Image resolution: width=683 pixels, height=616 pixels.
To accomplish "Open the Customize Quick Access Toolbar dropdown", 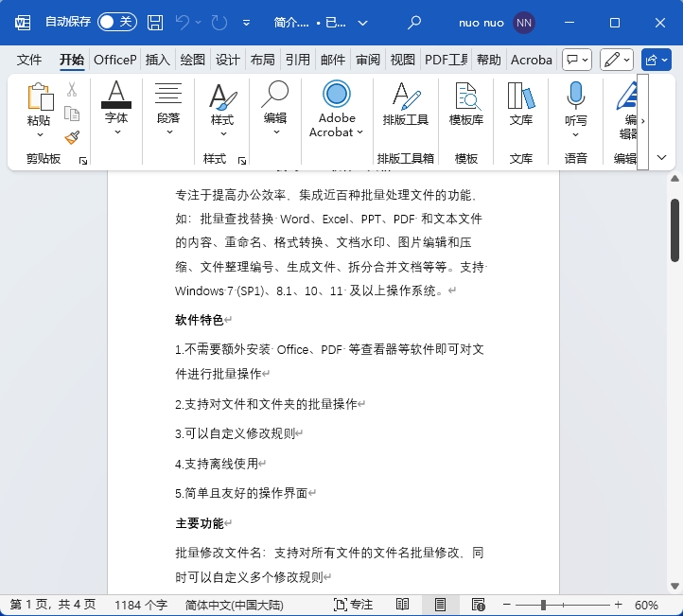I will pos(246,22).
